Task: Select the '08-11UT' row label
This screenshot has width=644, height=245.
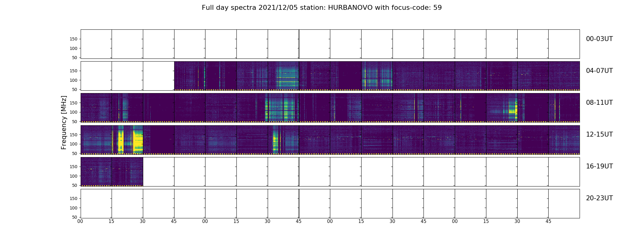Action: [599, 103]
